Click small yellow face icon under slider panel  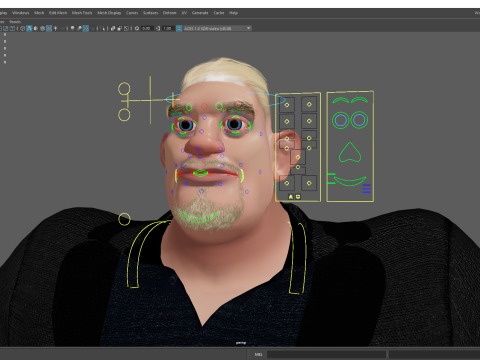(x=298, y=197)
